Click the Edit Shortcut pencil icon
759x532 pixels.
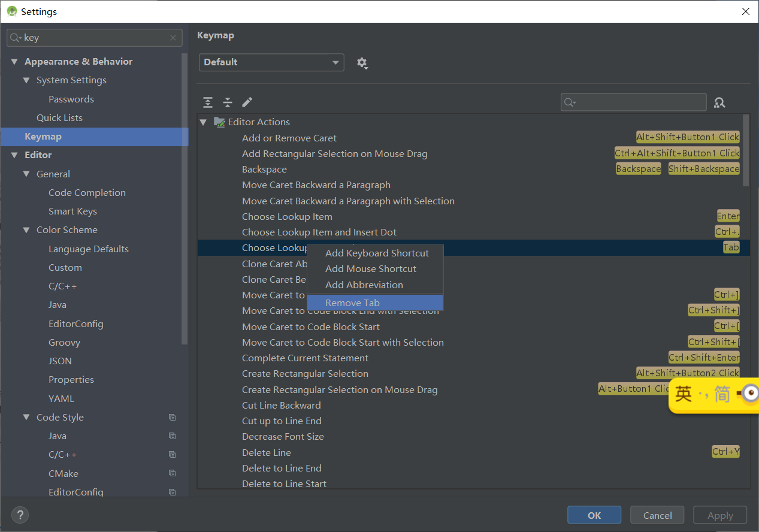[247, 102]
